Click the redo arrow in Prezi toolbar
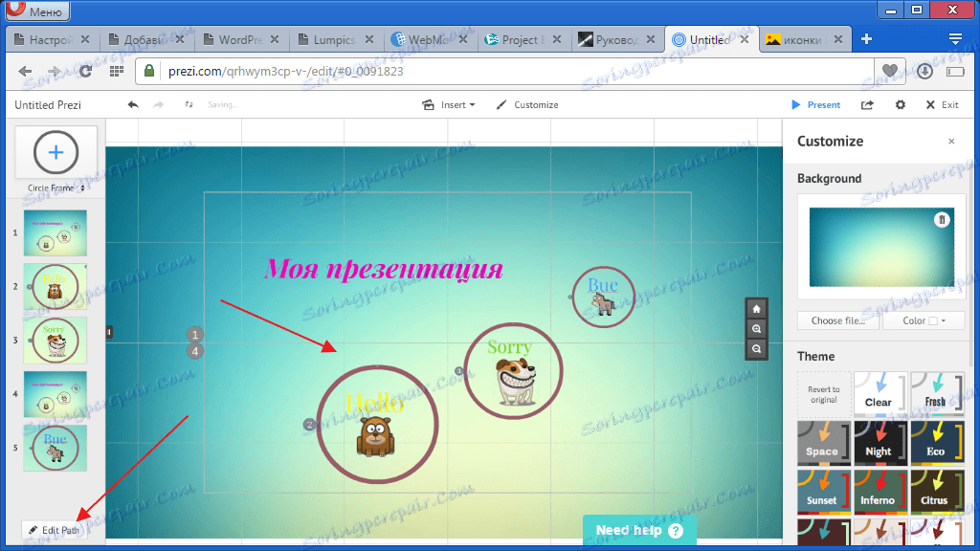980x551 pixels. (x=159, y=105)
